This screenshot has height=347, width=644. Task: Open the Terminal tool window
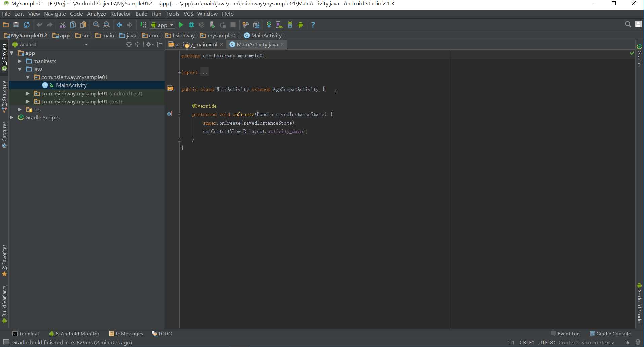coord(26,334)
